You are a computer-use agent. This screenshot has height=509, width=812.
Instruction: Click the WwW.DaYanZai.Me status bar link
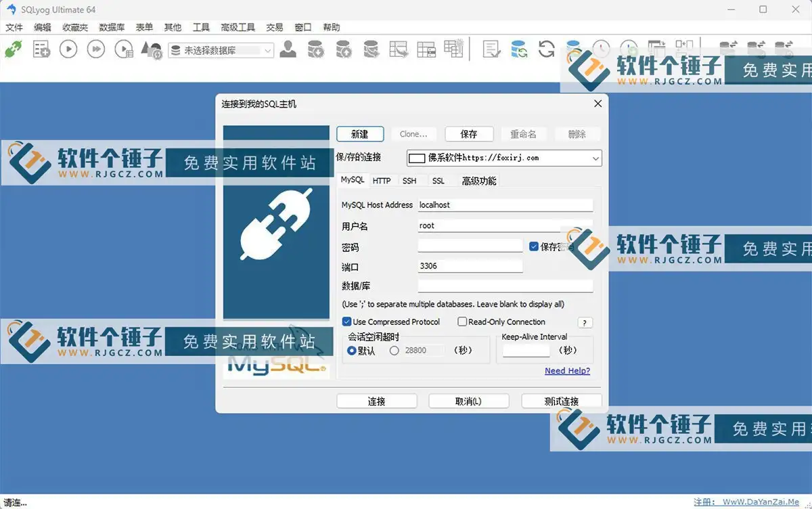click(x=761, y=502)
